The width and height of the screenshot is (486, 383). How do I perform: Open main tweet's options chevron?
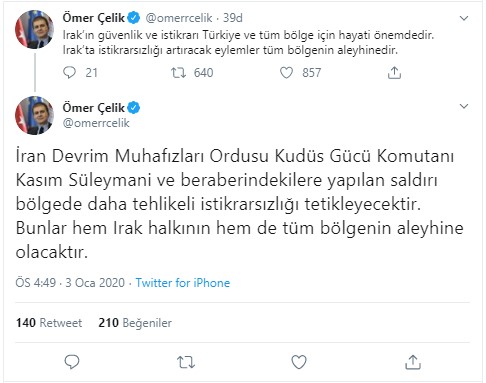464,106
